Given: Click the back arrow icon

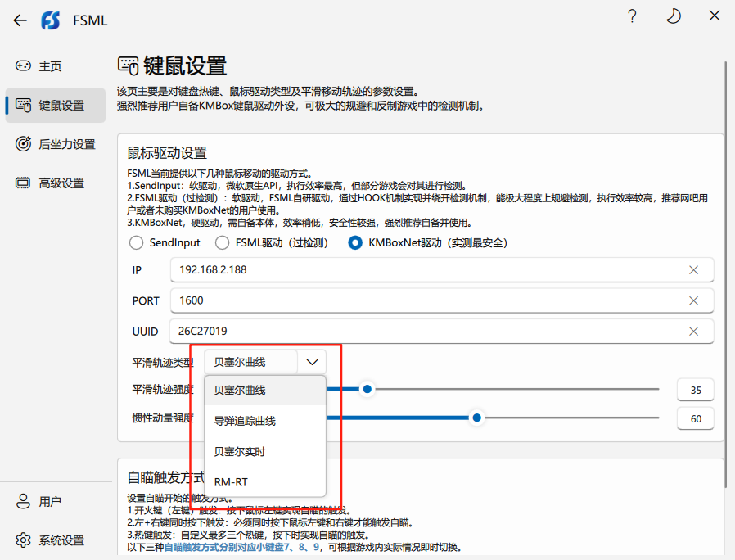Looking at the screenshot, I should pos(20,20).
